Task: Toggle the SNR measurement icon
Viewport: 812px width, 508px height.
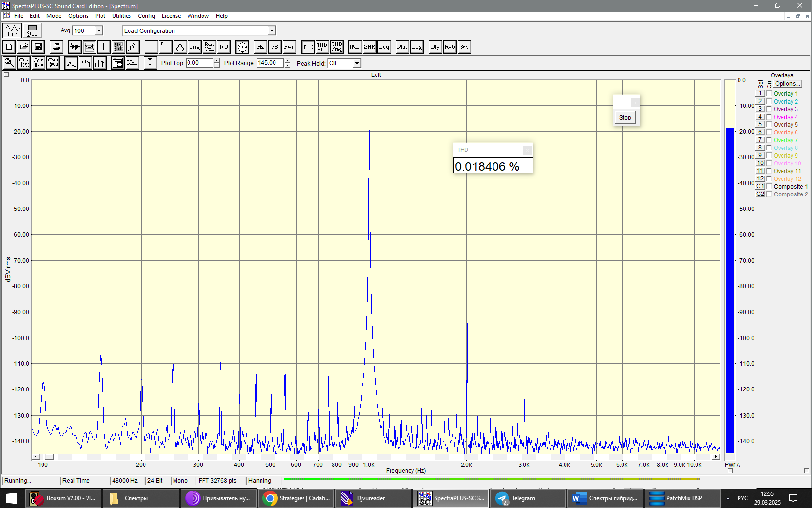Action: [x=370, y=47]
